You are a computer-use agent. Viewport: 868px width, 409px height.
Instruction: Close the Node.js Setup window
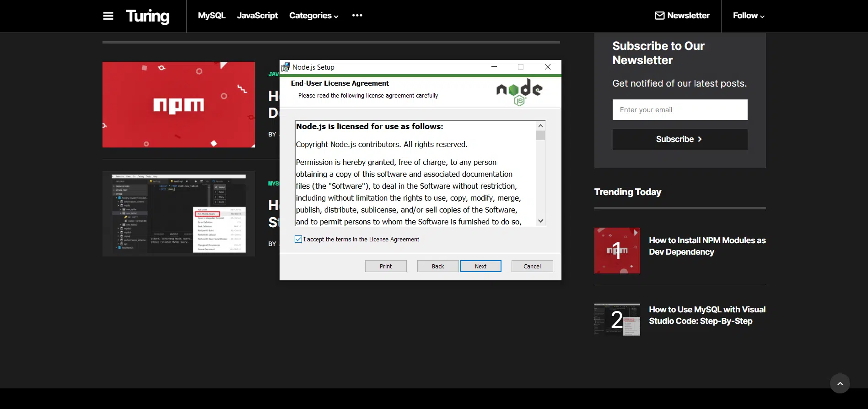pos(548,67)
